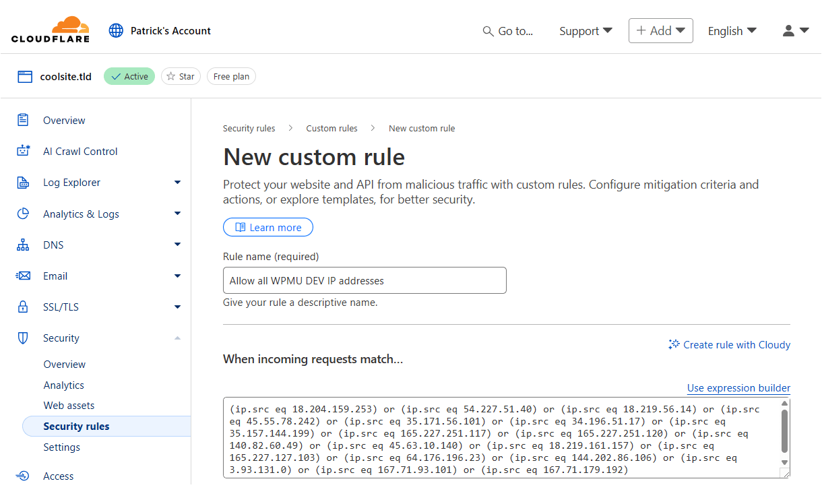Image resolution: width=822 pixels, height=504 pixels.
Task: Expand the Analytics & Logs section
Action: tap(177, 214)
